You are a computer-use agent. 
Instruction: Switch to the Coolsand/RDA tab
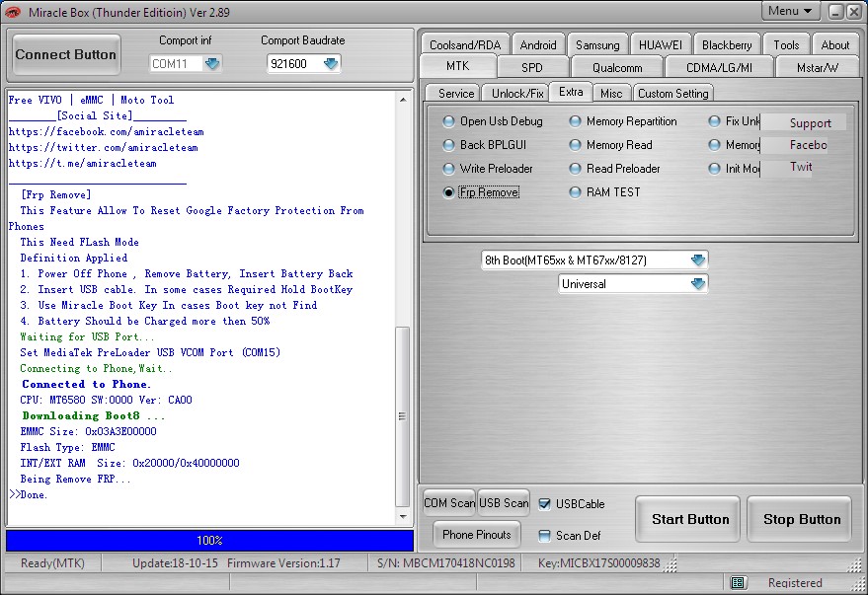pyautogui.click(x=465, y=44)
